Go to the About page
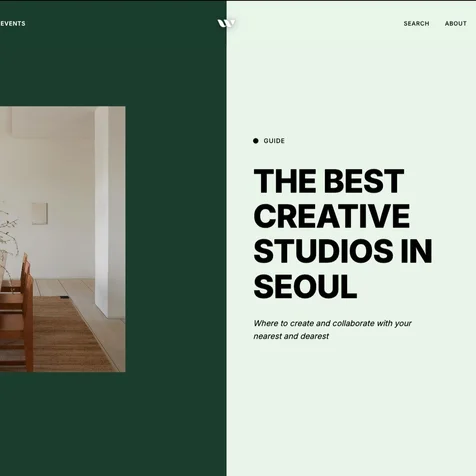The height and width of the screenshot is (476, 476). pyautogui.click(x=455, y=24)
